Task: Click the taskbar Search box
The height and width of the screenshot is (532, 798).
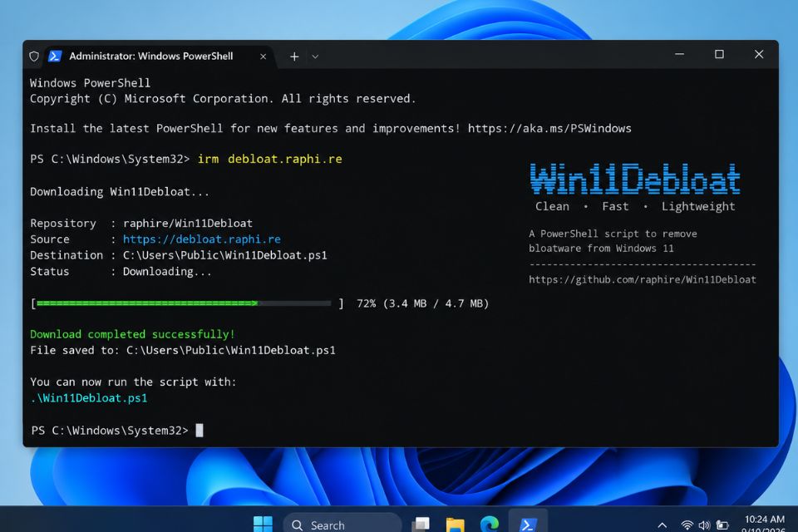Action: point(342,525)
